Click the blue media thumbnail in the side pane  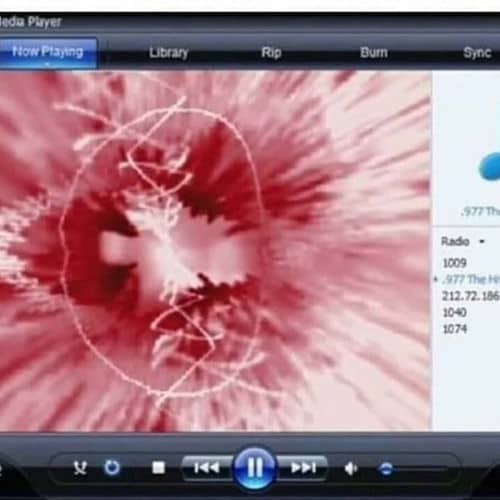pos(489,167)
